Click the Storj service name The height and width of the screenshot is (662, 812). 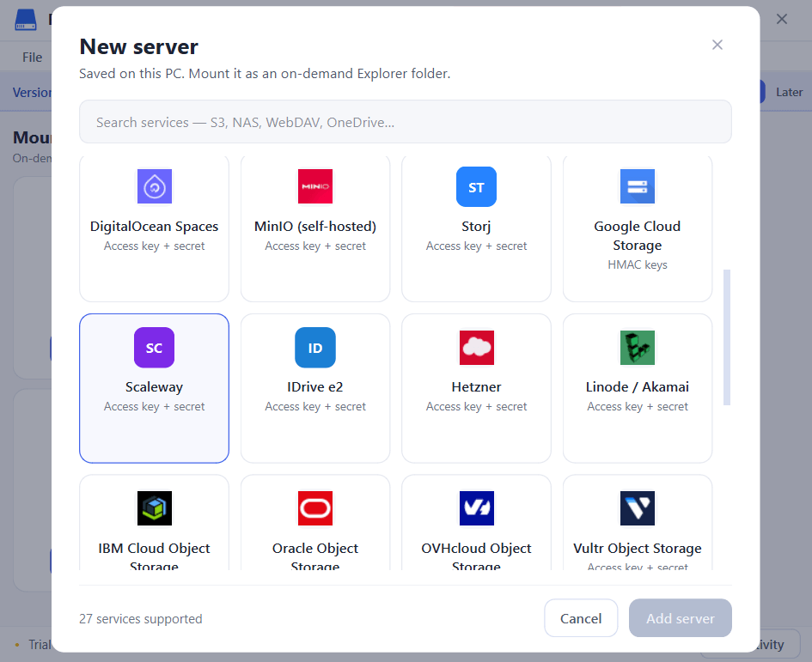(476, 226)
